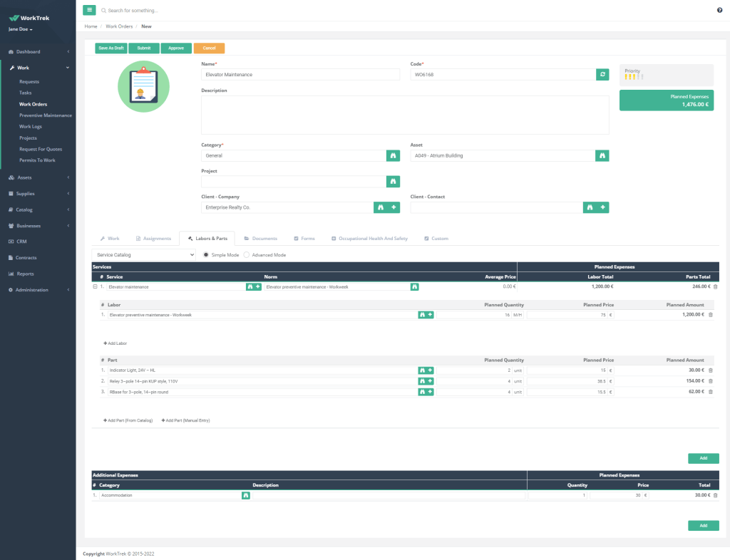Open the Norm search icon for Elevator maintenance

[x=414, y=286]
